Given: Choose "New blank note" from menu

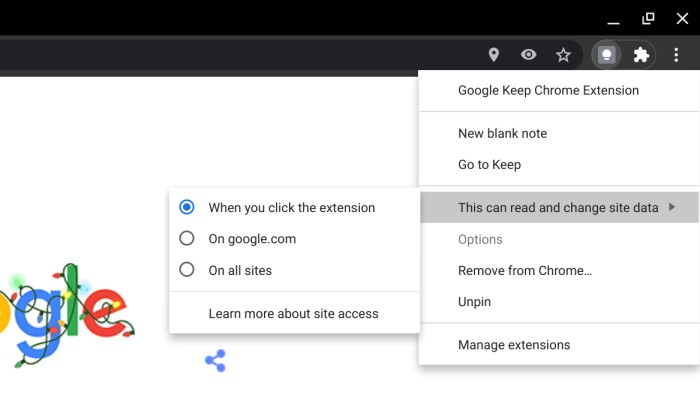Looking at the screenshot, I should (559, 133).
